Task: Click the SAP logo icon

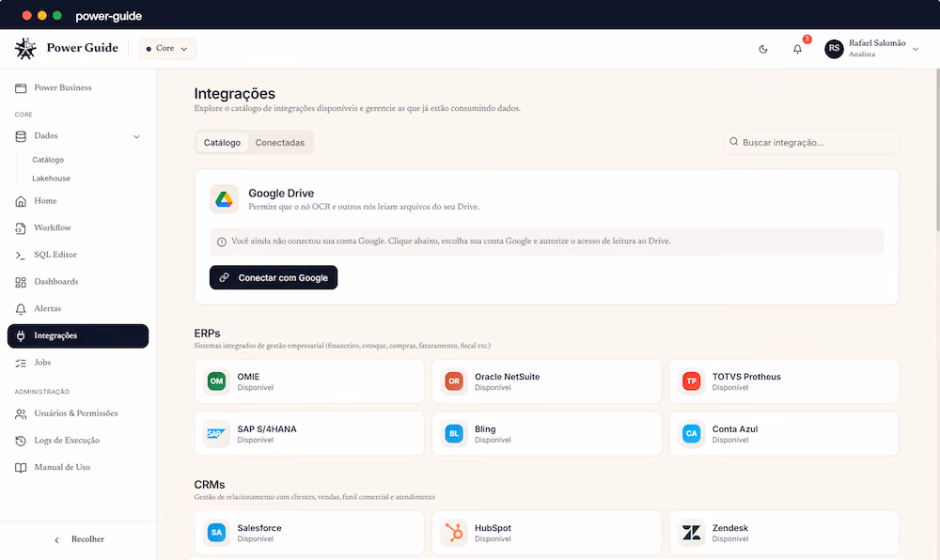Action: click(216, 434)
